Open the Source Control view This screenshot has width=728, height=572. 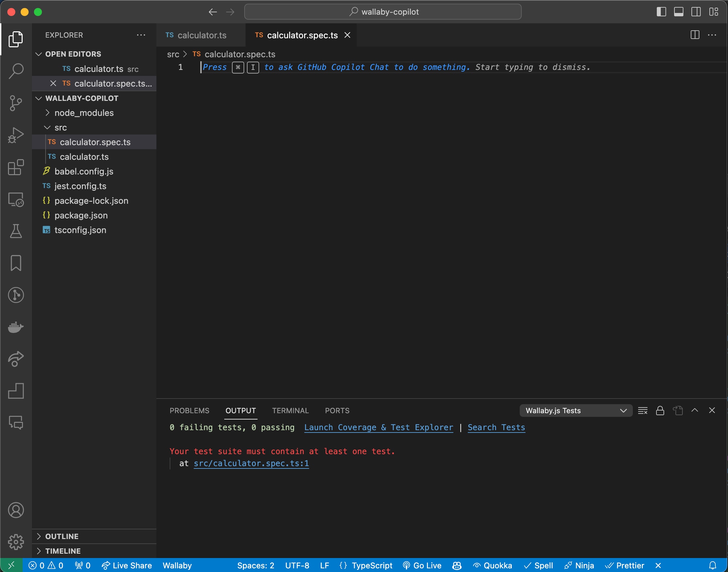pos(16,103)
